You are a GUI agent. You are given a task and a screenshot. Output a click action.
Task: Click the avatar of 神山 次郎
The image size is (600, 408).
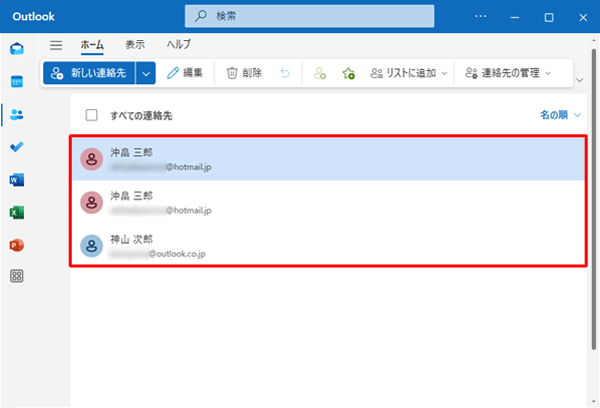(91, 246)
